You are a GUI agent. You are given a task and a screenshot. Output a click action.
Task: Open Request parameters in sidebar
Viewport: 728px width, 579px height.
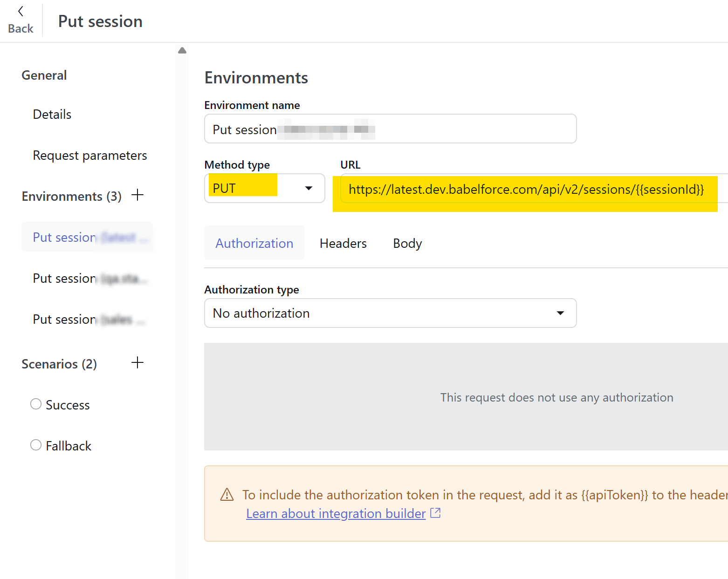(x=90, y=156)
